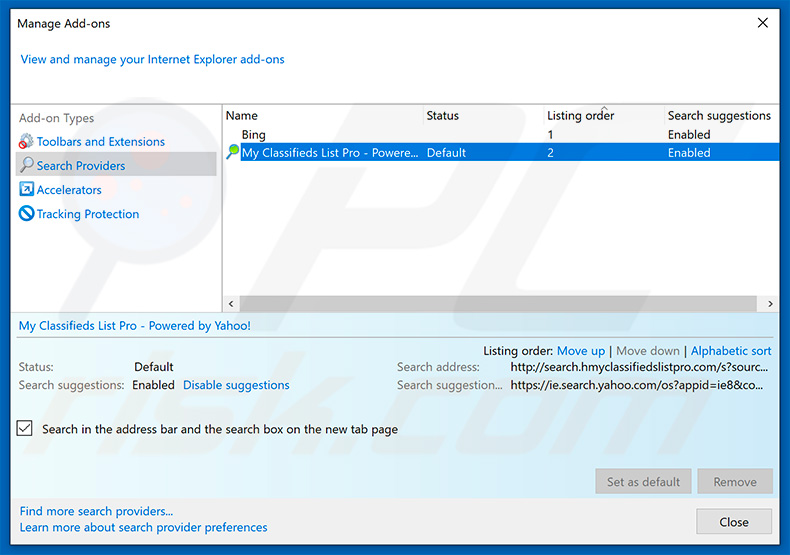Screen dimensions: 790x555
Task: Open Find more search providers link
Action: (96, 511)
